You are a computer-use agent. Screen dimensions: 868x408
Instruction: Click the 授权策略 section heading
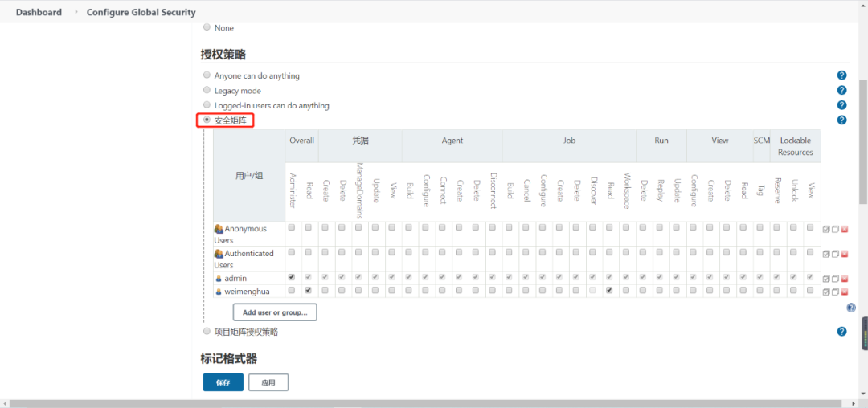click(x=223, y=55)
